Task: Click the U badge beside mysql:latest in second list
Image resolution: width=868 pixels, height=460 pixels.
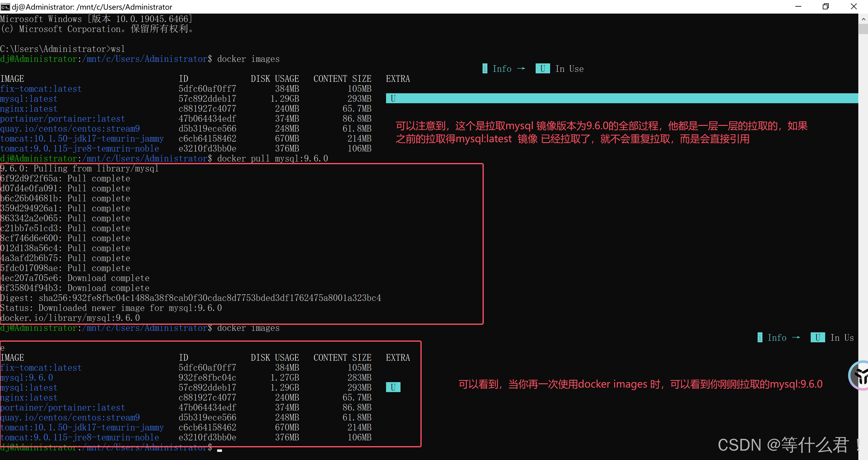Action: pyautogui.click(x=393, y=387)
